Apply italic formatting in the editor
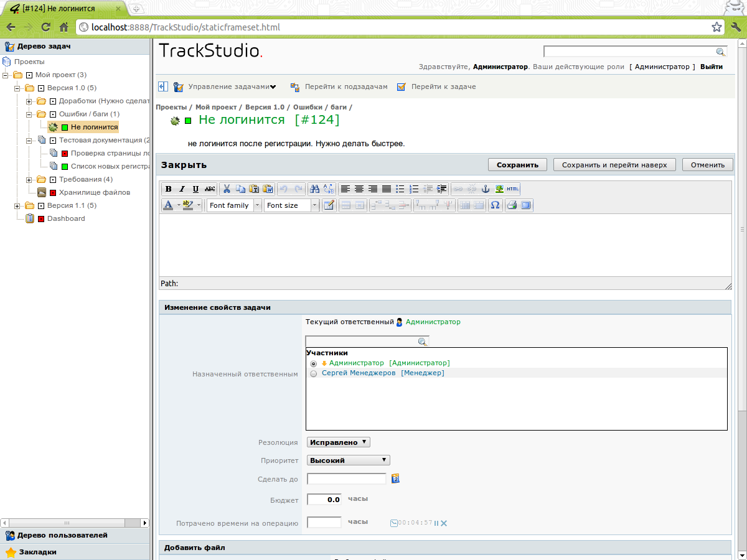This screenshot has width=747, height=560. pos(182,189)
